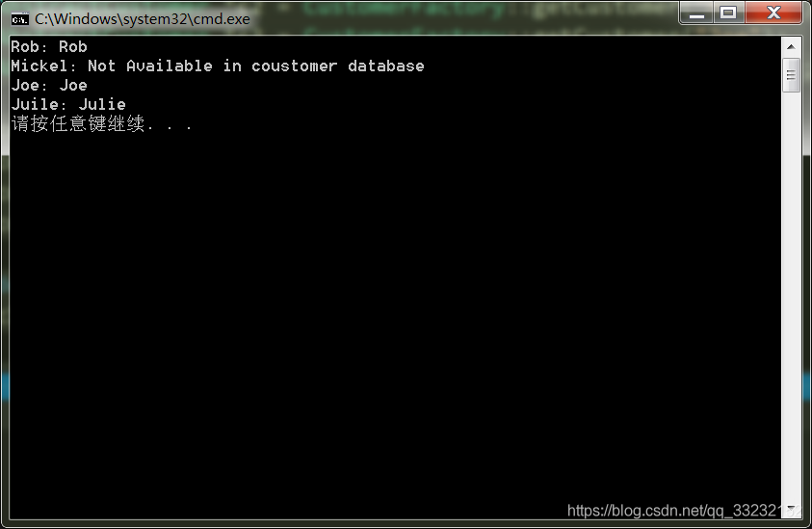Click the 'Juile: Julie' output line
Viewport: 812px width, 529px height.
tap(68, 104)
